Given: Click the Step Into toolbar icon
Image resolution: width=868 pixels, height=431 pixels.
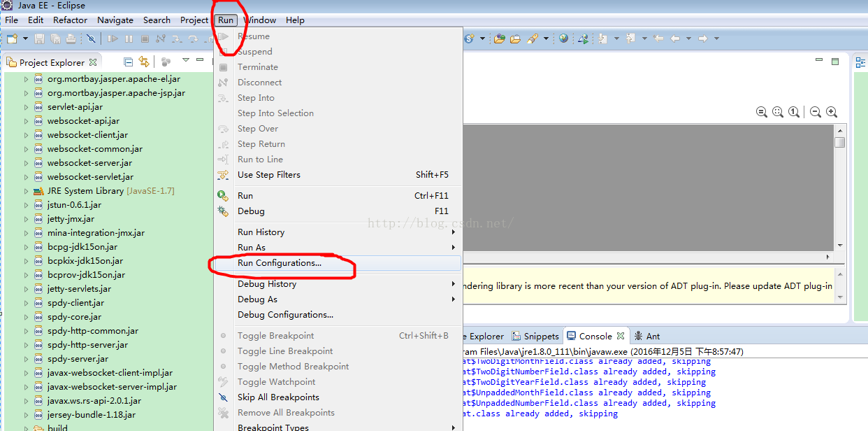Looking at the screenshot, I should click(178, 38).
